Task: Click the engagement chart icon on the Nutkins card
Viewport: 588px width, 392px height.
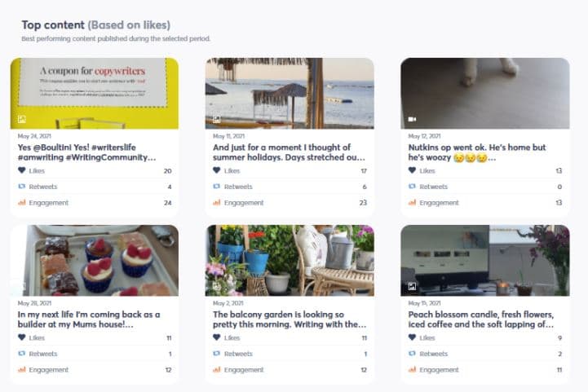Action: pyautogui.click(x=413, y=203)
